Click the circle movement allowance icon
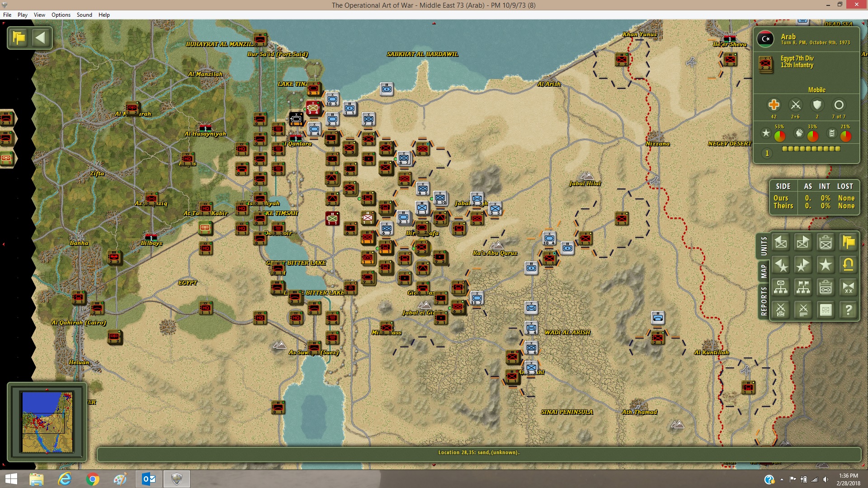Image resolution: width=868 pixels, height=488 pixels. click(839, 105)
